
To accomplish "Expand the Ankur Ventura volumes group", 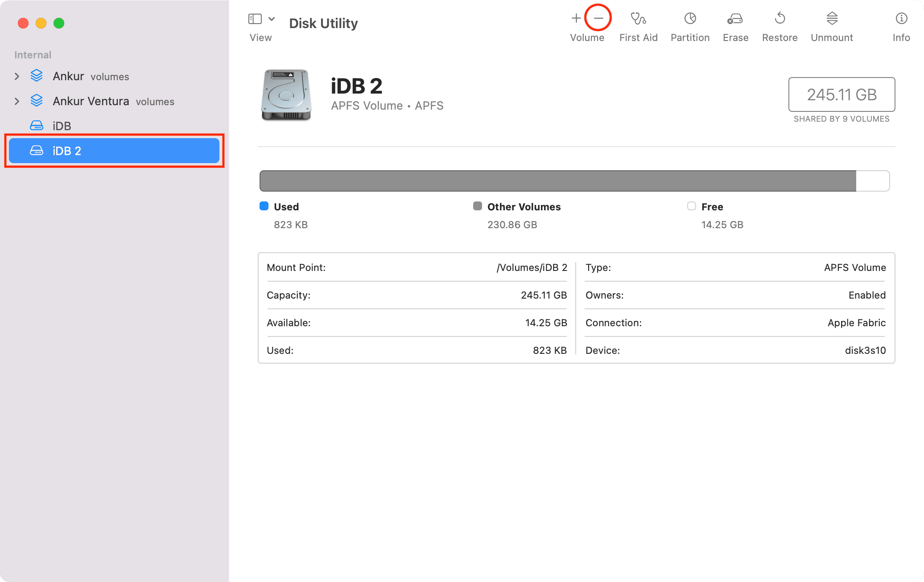I will tap(17, 101).
